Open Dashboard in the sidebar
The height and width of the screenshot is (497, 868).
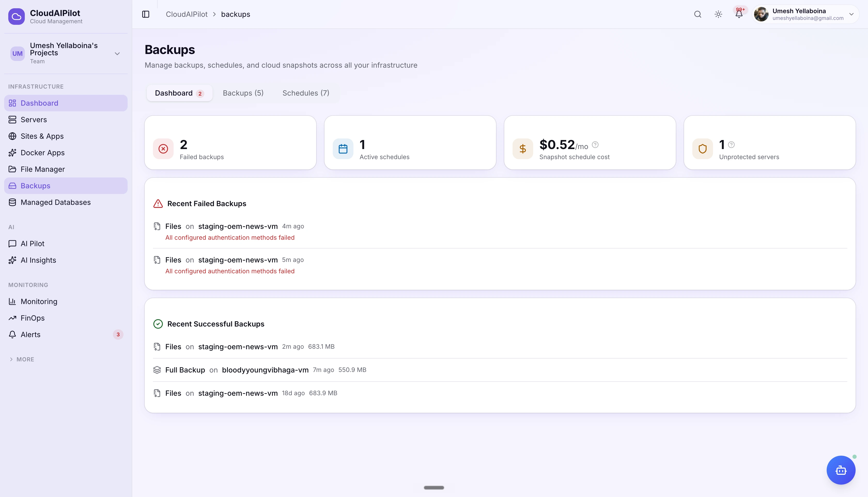(66, 103)
